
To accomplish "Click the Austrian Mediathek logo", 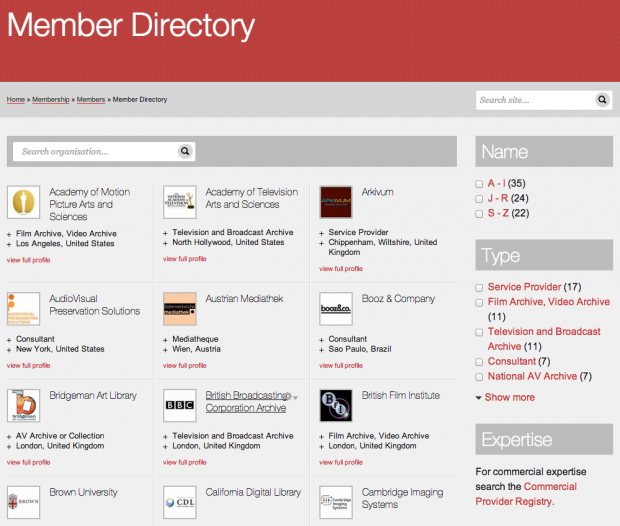I will (180, 309).
